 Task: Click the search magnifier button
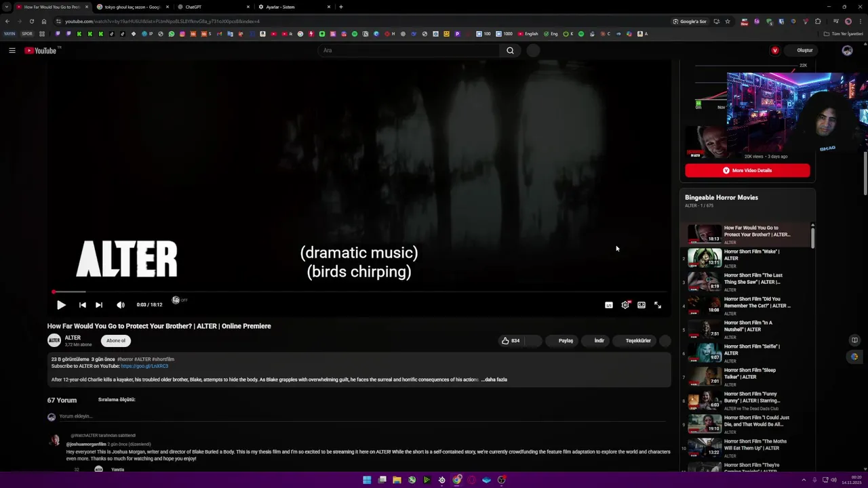pos(510,50)
